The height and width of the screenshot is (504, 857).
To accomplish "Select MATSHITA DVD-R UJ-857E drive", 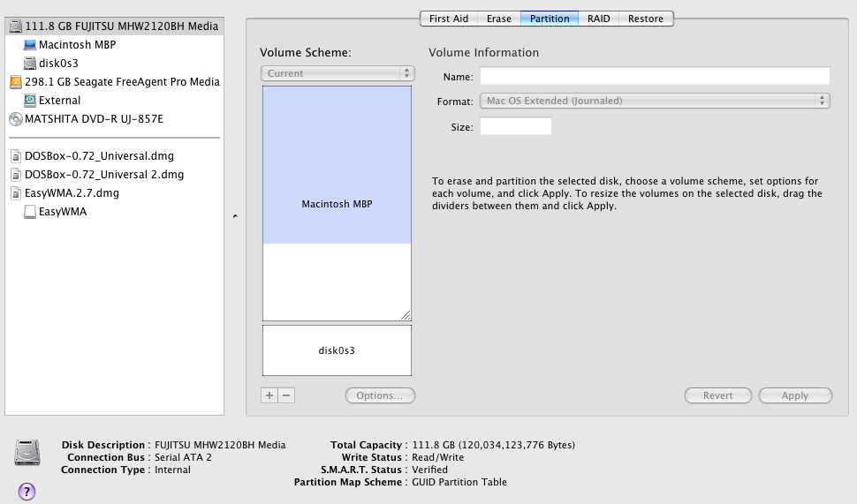I will click(x=114, y=119).
